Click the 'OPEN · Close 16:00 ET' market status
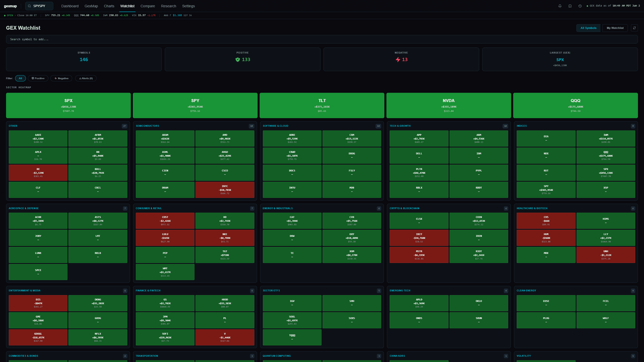644x362 pixels. [20, 15]
